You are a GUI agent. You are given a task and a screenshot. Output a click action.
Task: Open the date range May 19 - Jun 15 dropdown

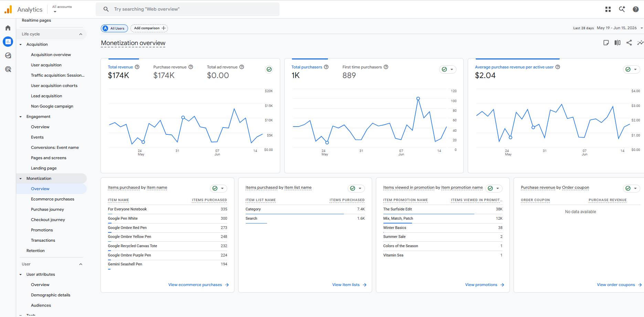pos(620,28)
